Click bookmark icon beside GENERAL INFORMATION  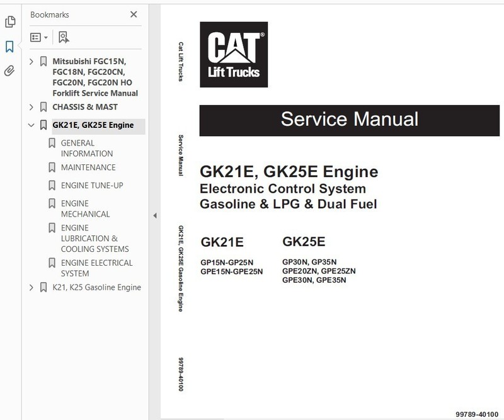[x=52, y=143]
